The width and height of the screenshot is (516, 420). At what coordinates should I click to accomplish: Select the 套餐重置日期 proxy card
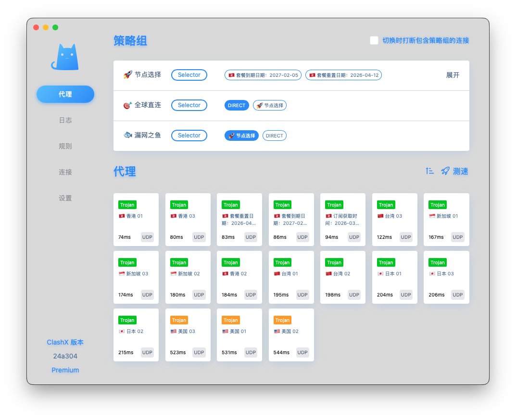click(239, 220)
